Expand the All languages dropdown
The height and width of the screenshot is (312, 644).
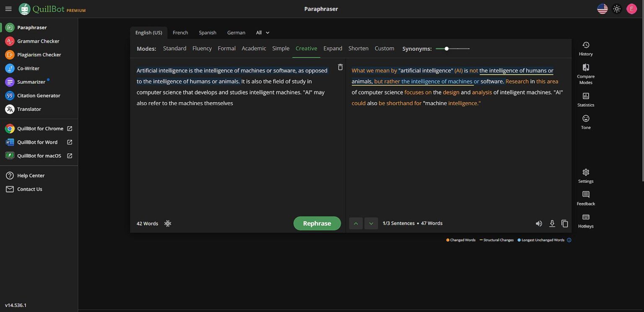pyautogui.click(x=263, y=33)
